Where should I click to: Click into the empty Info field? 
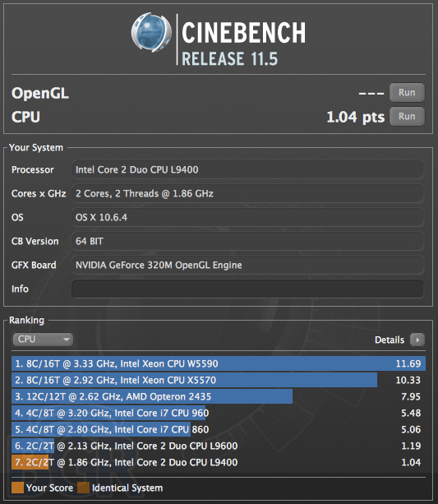[x=247, y=289]
